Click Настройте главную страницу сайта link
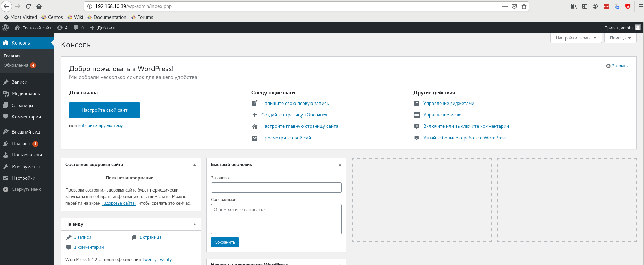This screenshot has height=265, width=644. pyautogui.click(x=300, y=126)
